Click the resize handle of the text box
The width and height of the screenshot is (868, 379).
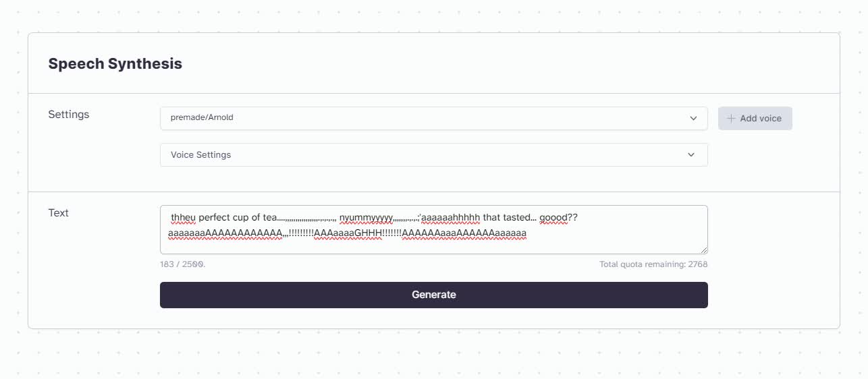coord(703,250)
